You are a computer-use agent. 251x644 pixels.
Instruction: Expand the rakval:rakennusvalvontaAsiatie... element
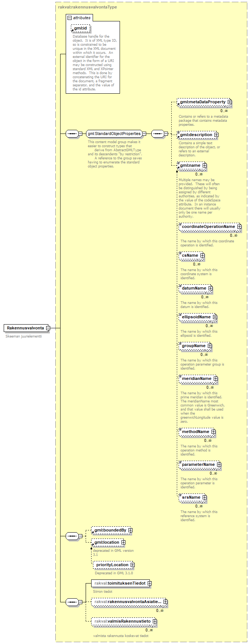click(165, 602)
